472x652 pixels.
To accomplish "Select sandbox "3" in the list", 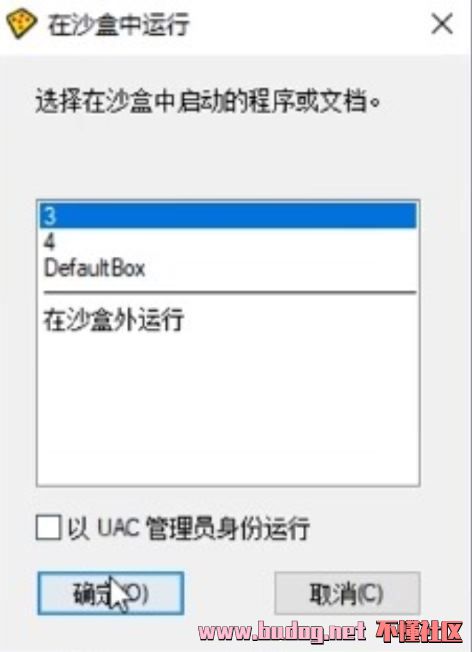I will [228, 215].
